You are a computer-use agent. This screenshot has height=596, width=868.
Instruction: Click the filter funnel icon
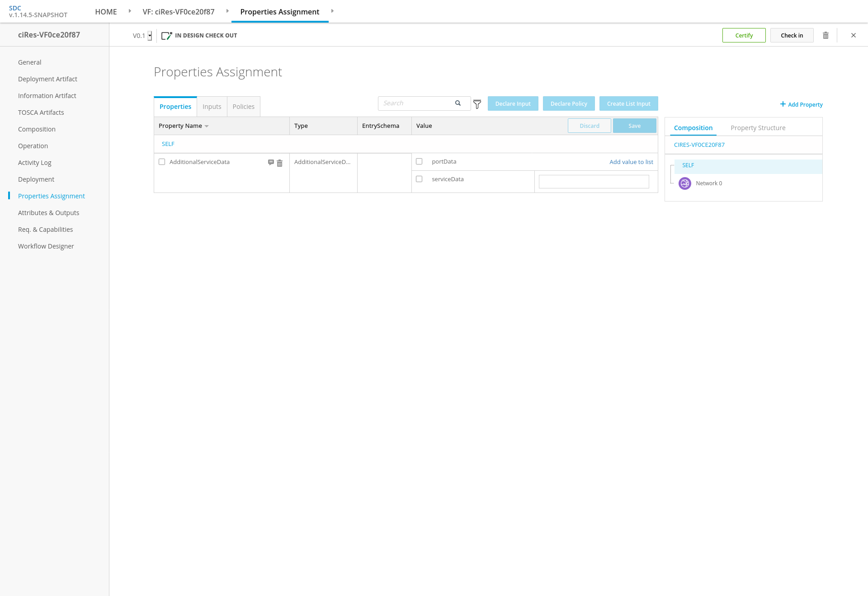(477, 104)
